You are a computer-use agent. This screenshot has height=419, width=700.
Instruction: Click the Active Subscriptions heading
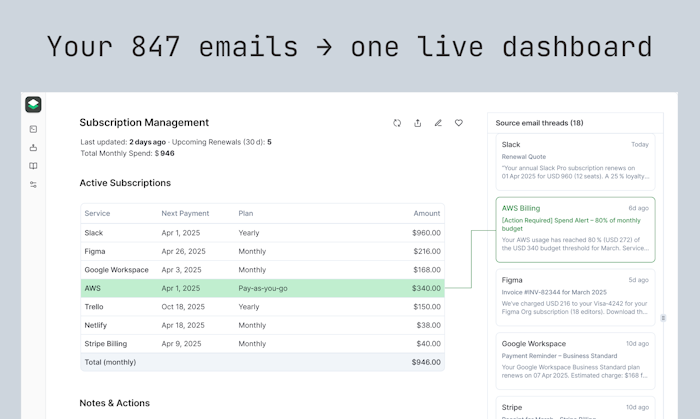tap(125, 183)
